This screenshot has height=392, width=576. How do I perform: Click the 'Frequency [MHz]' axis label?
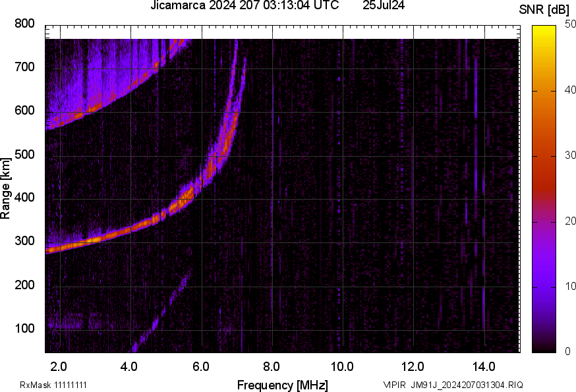[283, 385]
